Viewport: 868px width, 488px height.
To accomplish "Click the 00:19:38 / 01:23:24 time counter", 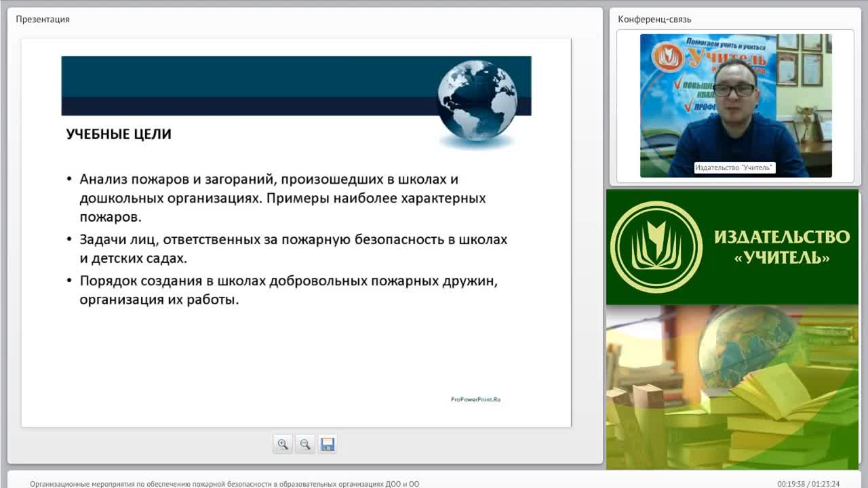I will tap(808, 484).
